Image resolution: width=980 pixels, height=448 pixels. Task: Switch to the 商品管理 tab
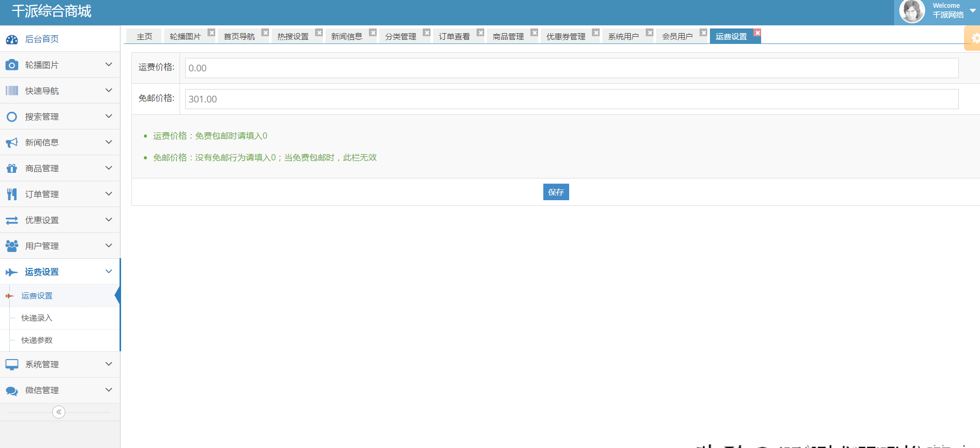tap(508, 36)
